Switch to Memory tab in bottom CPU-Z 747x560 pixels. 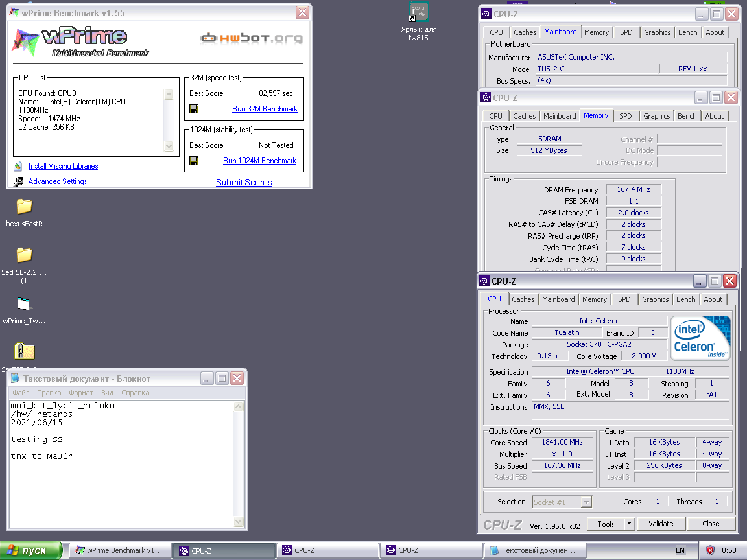[x=594, y=299]
